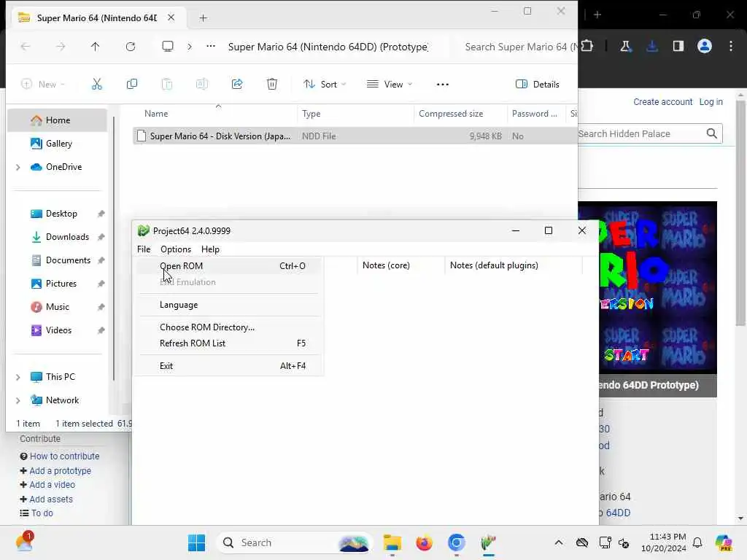This screenshot has width=747, height=560.
Task: Click Chrome downloads icon
Action: (652, 46)
